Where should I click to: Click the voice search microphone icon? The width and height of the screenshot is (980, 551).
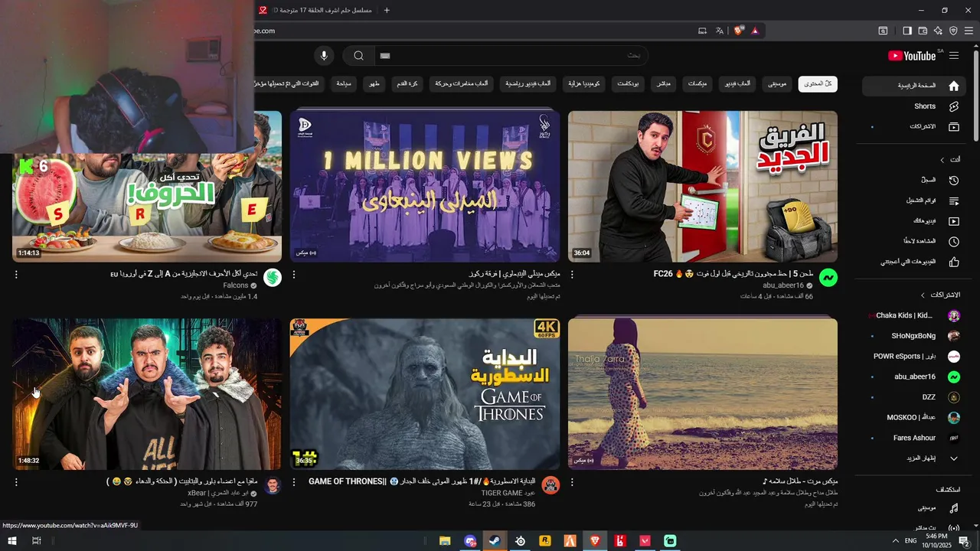click(324, 56)
